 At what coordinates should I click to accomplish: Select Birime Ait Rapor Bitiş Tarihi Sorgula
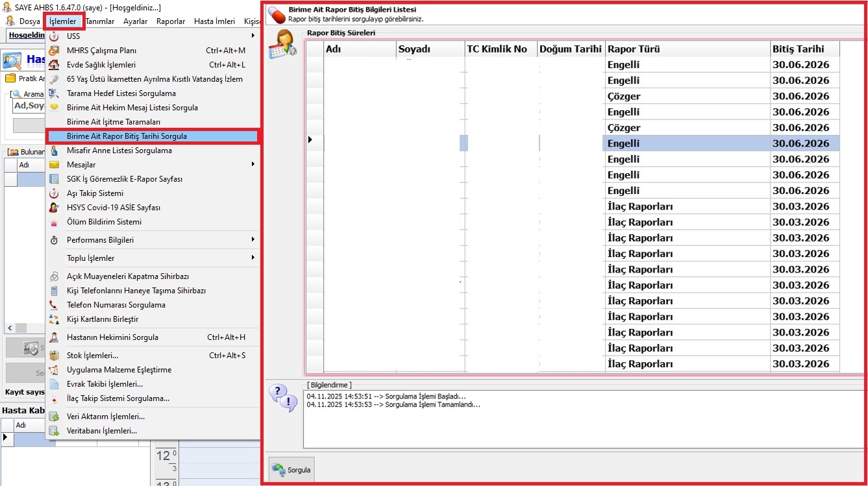click(x=127, y=136)
